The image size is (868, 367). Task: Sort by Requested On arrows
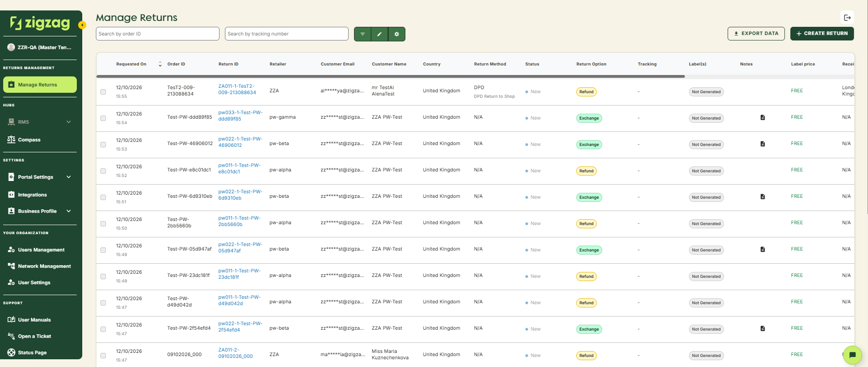160,64
